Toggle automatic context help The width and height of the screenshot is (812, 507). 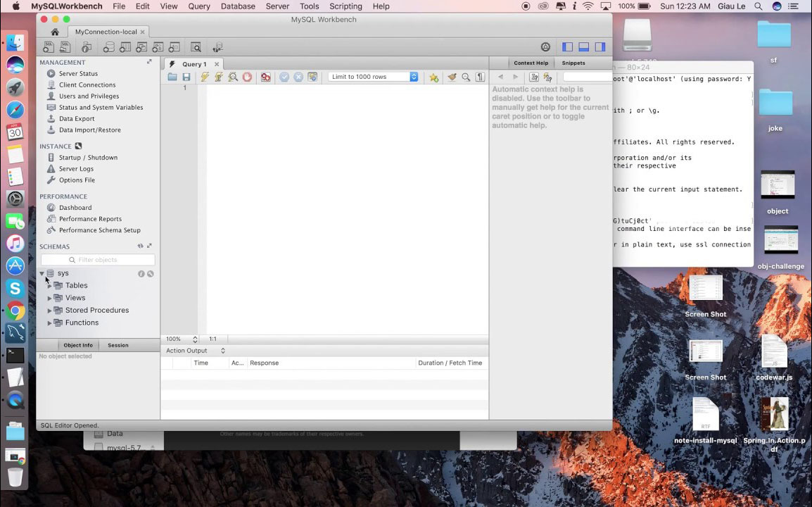(x=548, y=77)
